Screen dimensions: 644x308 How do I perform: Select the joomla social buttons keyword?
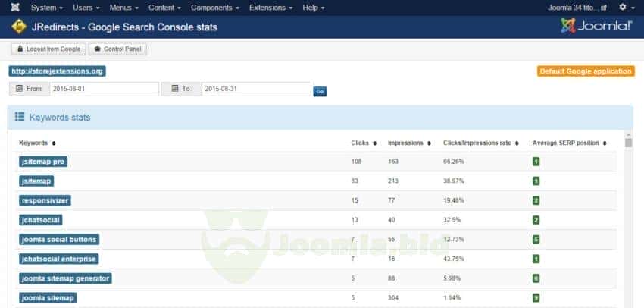(x=59, y=239)
